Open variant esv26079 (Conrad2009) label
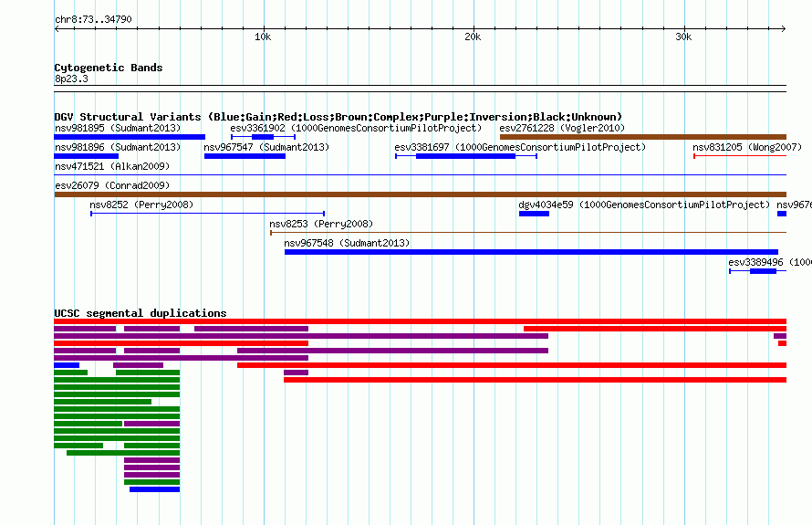Image resolution: width=812 pixels, height=525 pixels. (112, 185)
